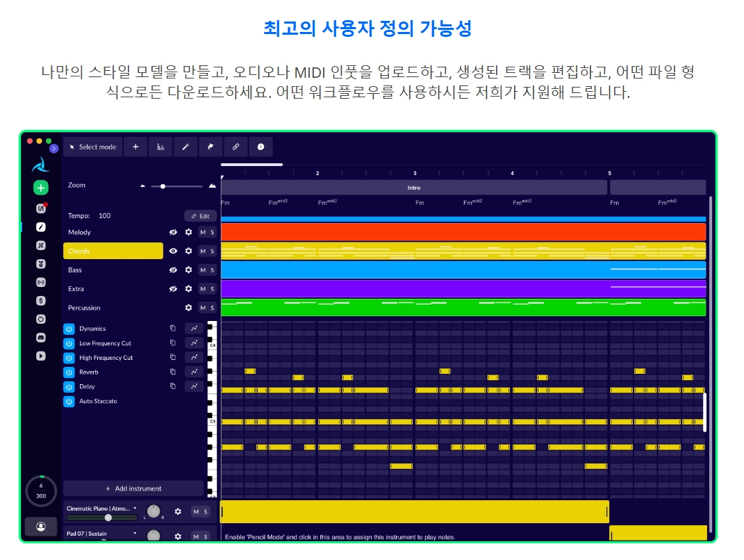Click the Edit tempo button
Screen dimensions: 744x560
tap(200, 216)
